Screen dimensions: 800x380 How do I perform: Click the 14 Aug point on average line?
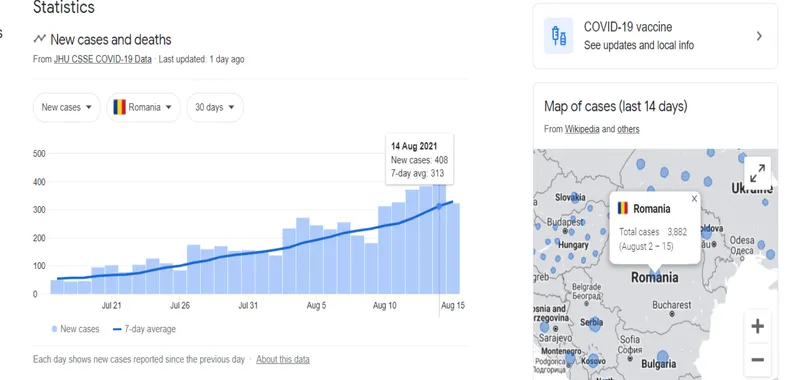coord(439,206)
